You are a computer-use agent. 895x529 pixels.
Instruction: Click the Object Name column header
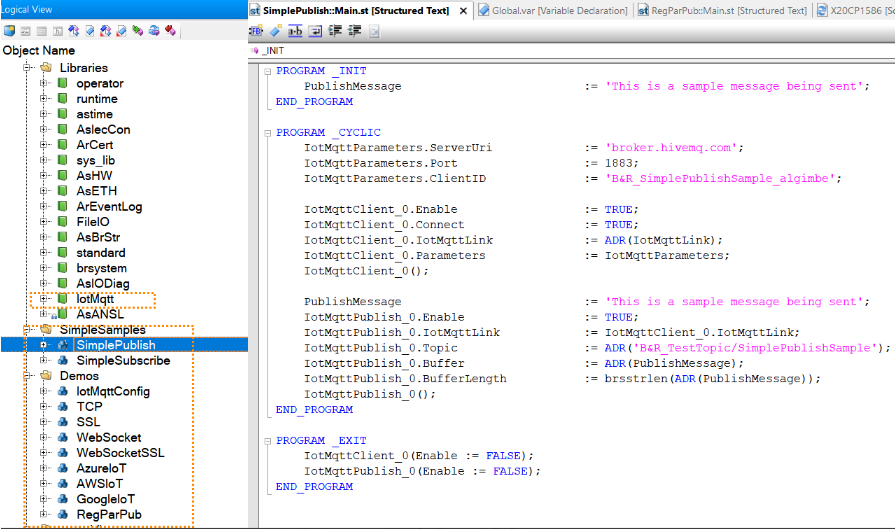[40, 50]
